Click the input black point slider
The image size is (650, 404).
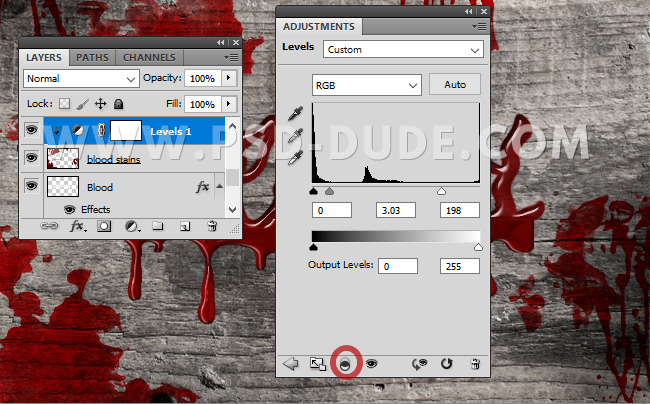point(313,191)
